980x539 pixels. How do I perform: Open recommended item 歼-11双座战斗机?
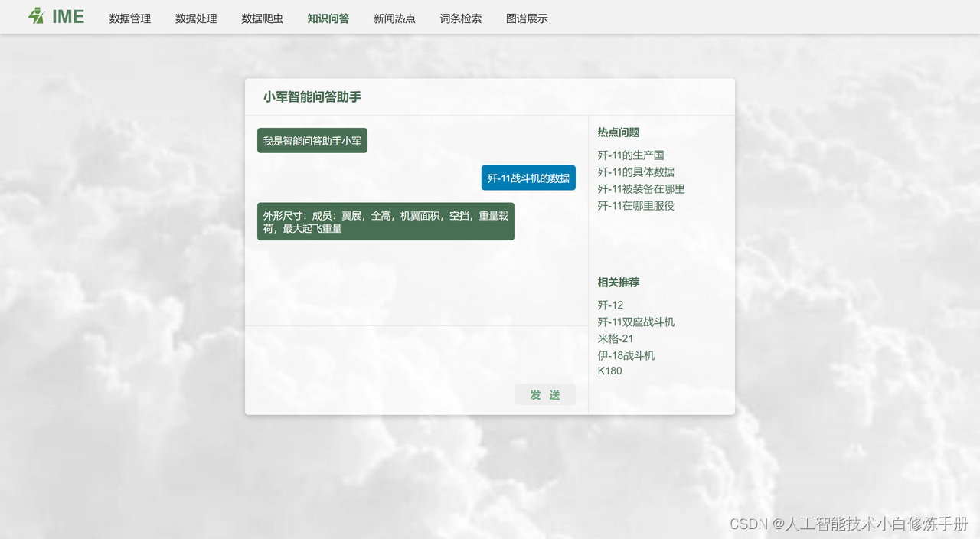pos(636,322)
